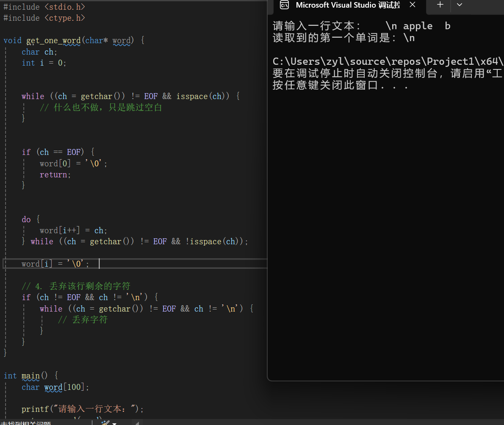Click the #include <stdio.h> line
The width and height of the screenshot is (504, 425).
pos(44,7)
